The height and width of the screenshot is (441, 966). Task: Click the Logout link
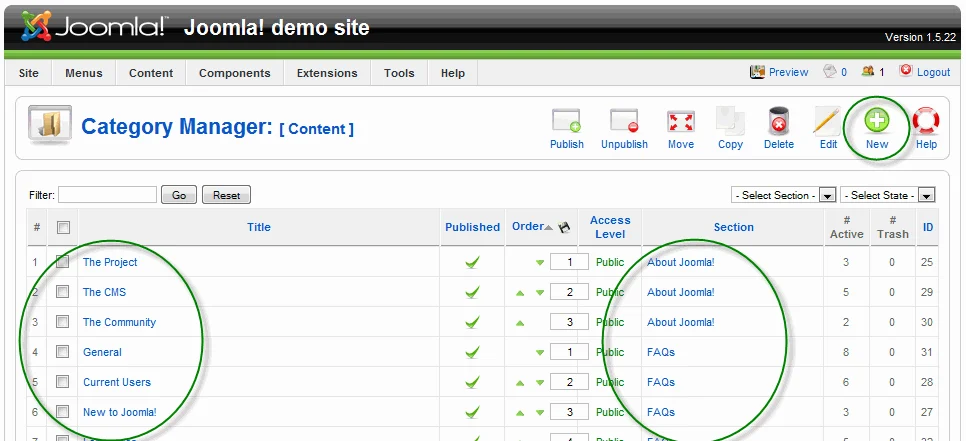pyautogui.click(x=933, y=72)
